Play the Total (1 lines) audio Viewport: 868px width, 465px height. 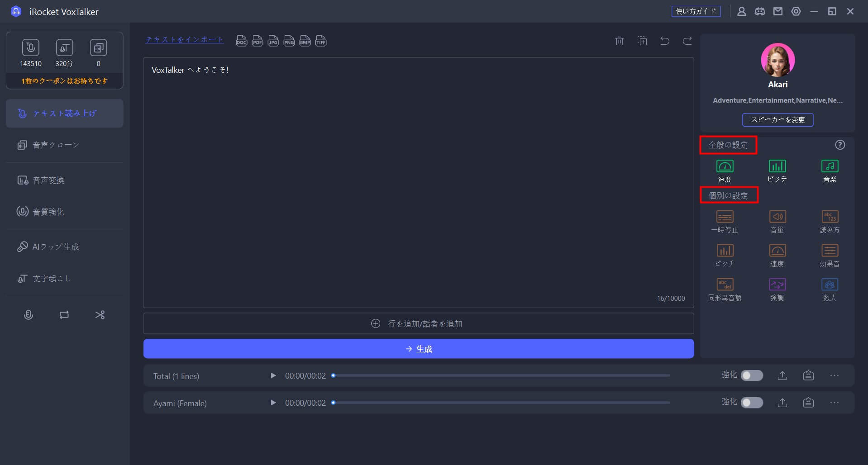273,375
